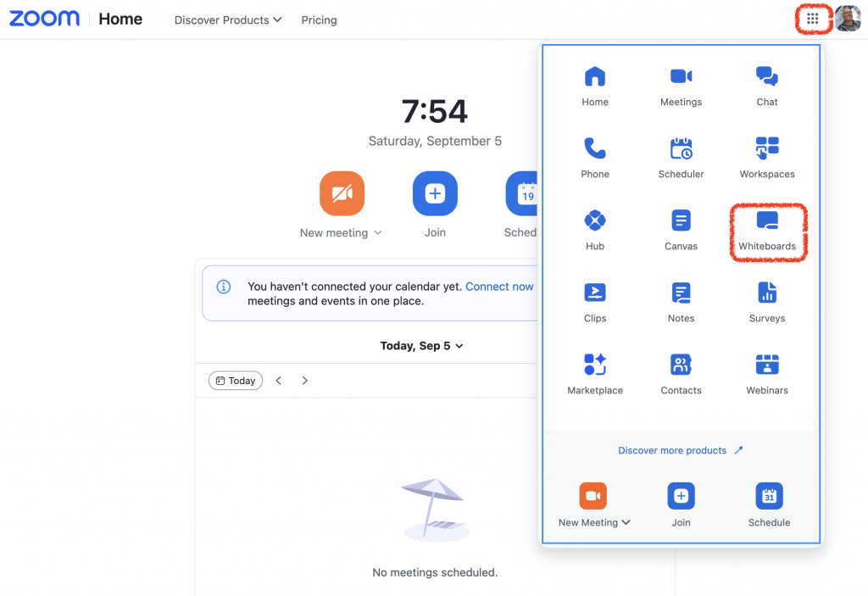Expand the Discover Products menu

click(x=227, y=20)
